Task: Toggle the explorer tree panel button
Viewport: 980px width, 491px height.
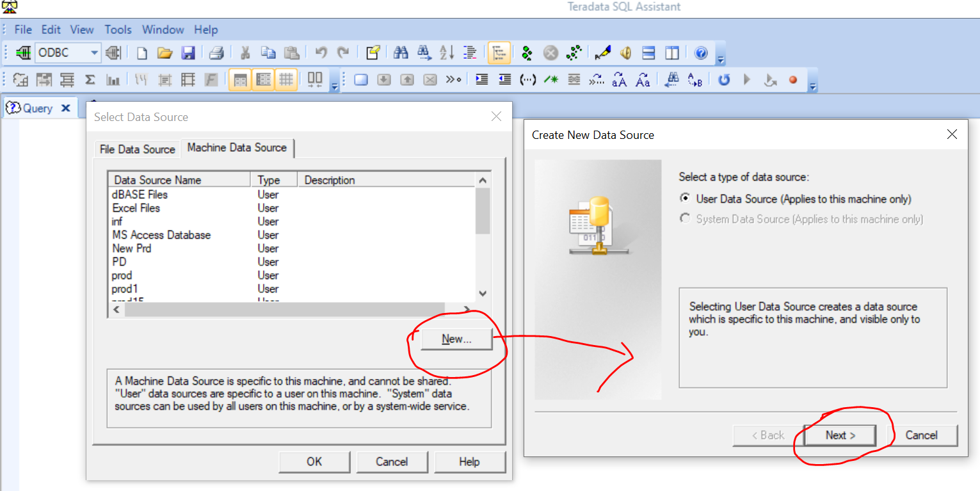Action: tap(499, 53)
